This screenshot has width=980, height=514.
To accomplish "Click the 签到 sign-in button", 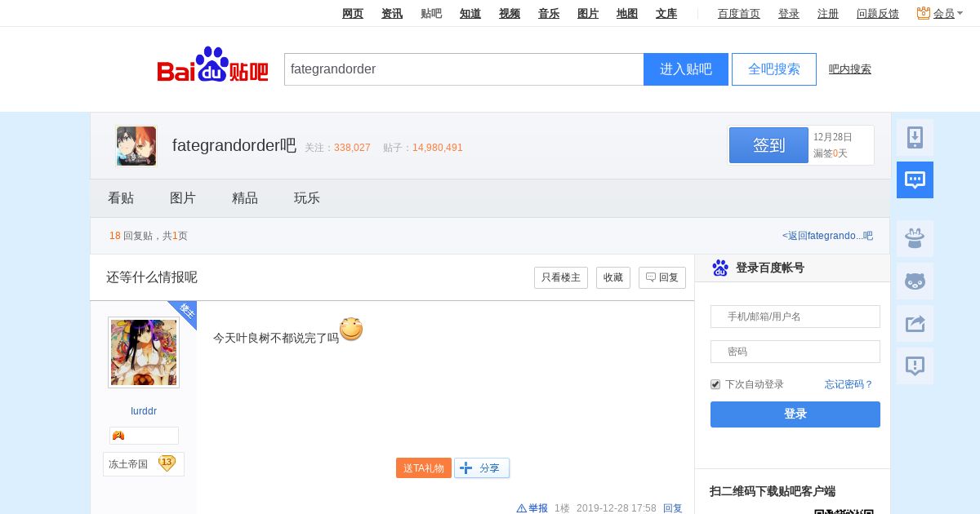I will [768, 145].
